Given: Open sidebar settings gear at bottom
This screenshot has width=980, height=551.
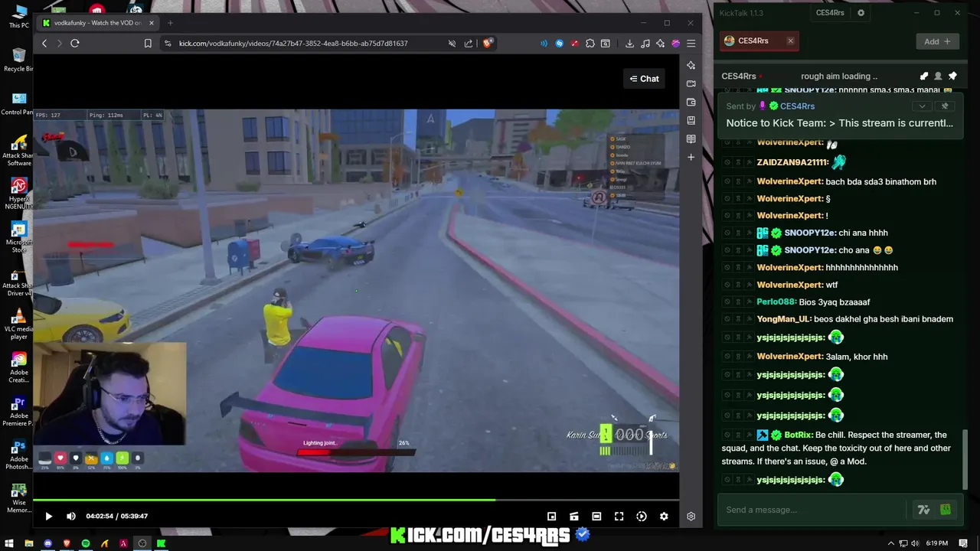Looking at the screenshot, I should [x=691, y=517].
